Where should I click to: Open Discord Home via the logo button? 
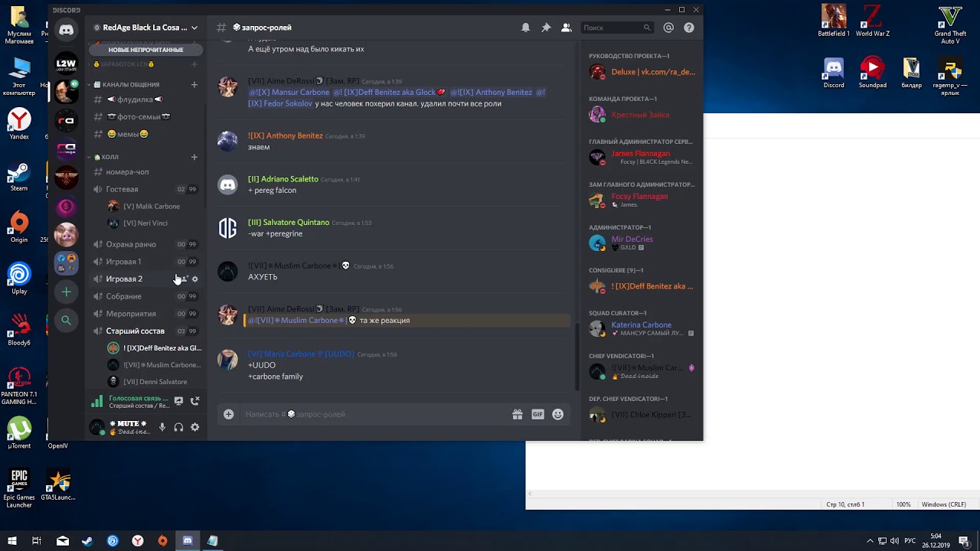[x=67, y=30]
